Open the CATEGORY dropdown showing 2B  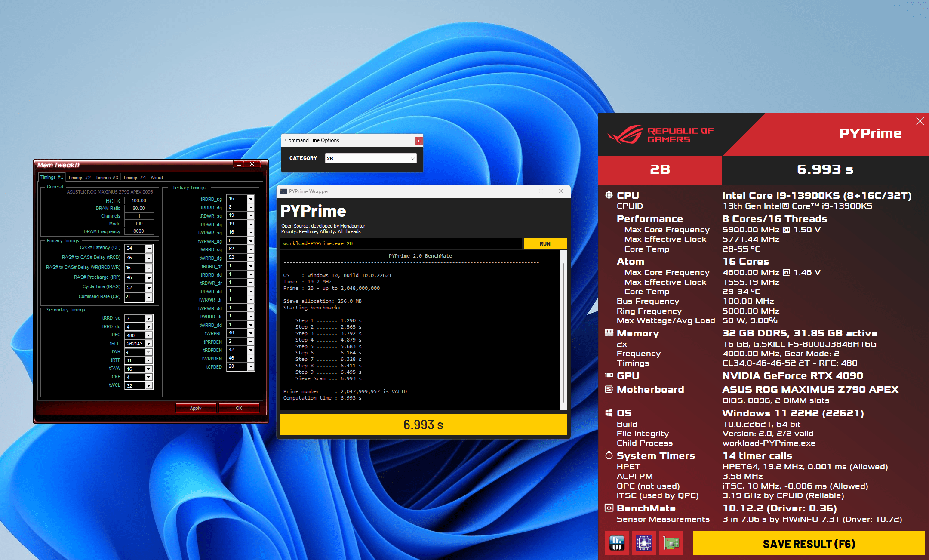click(371, 158)
